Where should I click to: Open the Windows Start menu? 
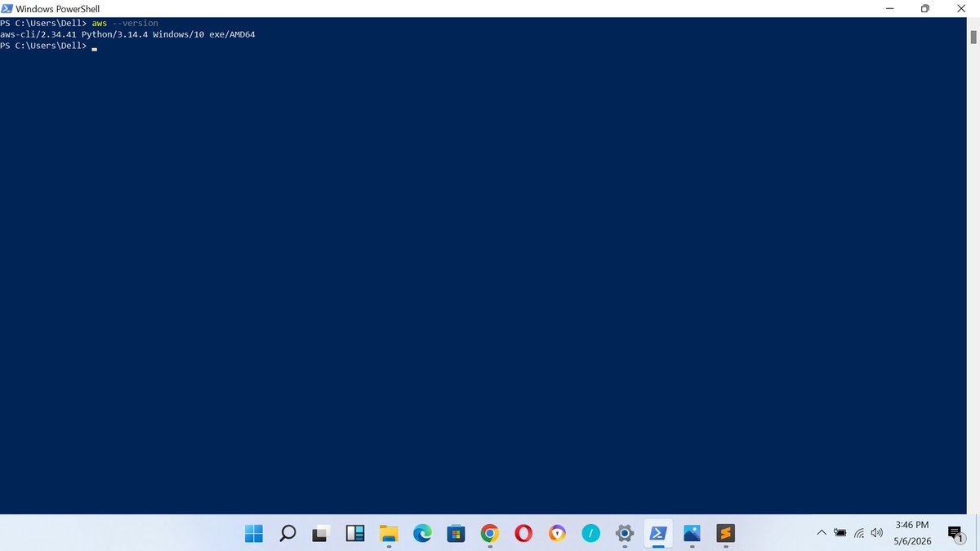[254, 533]
